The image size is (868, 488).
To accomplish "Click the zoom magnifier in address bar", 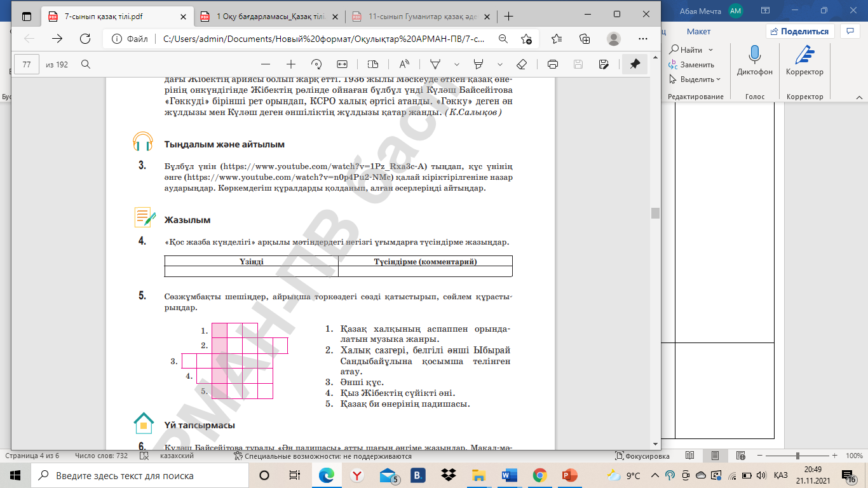I will [x=503, y=39].
